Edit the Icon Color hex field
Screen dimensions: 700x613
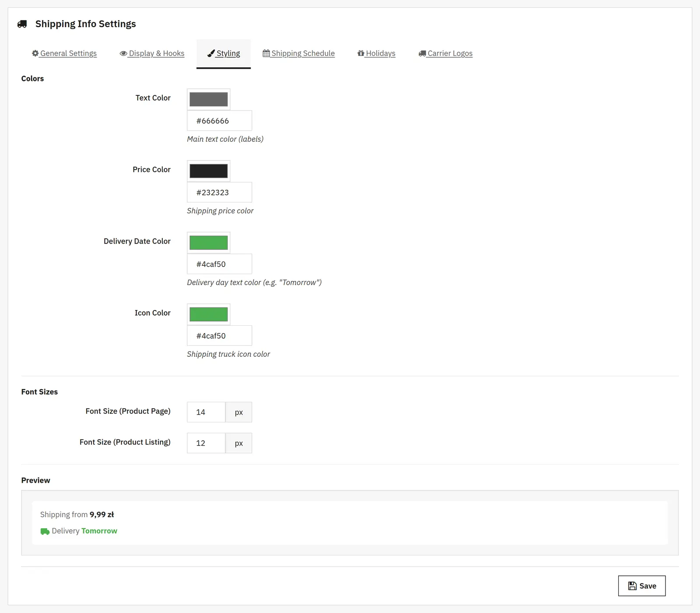coord(220,336)
